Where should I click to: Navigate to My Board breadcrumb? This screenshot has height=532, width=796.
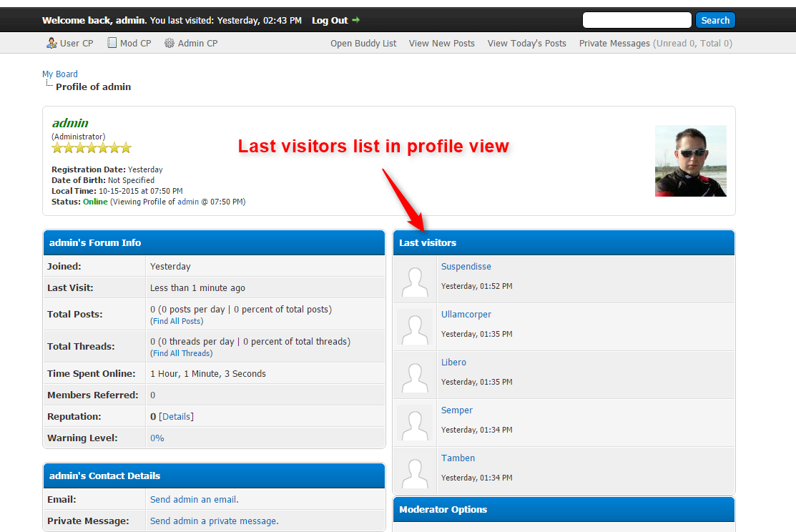click(x=60, y=74)
